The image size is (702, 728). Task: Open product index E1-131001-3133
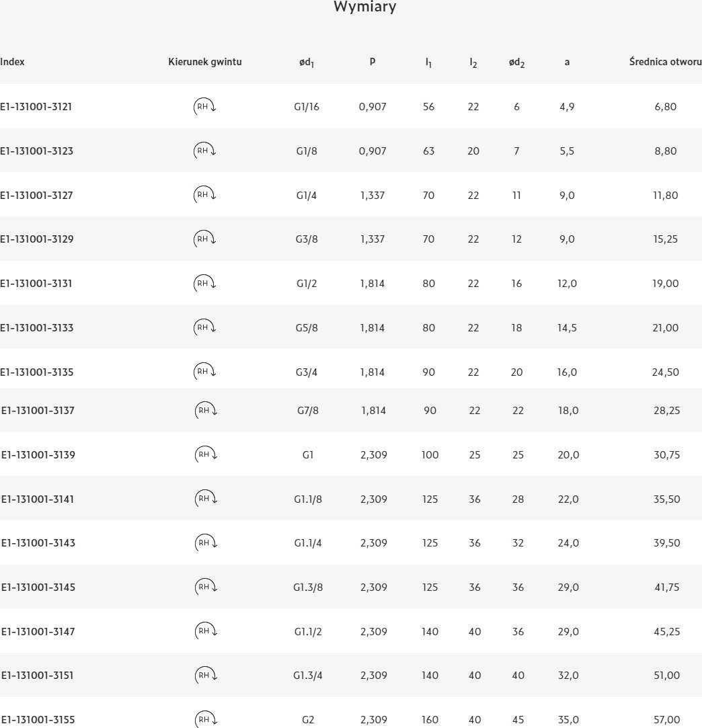(37, 327)
